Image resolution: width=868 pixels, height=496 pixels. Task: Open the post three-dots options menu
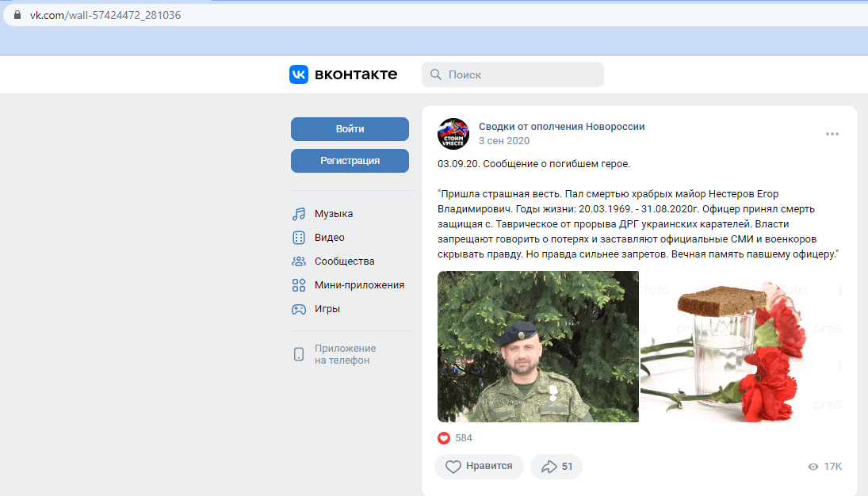[x=832, y=134]
